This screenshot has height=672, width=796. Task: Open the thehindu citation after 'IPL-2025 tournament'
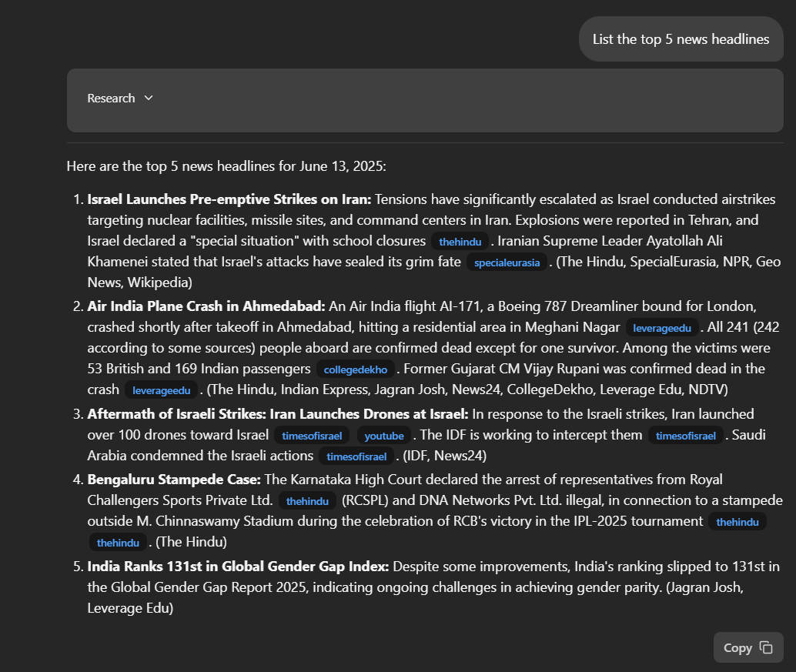coord(737,522)
